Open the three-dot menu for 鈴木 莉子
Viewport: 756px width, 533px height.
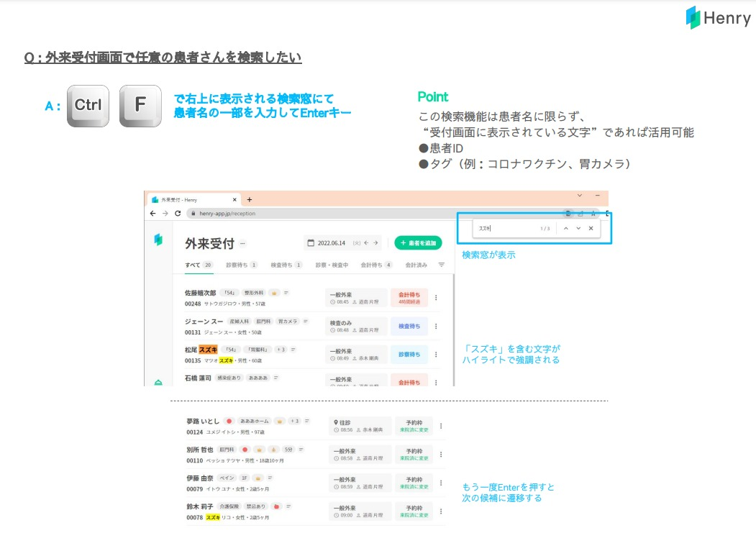(441, 511)
